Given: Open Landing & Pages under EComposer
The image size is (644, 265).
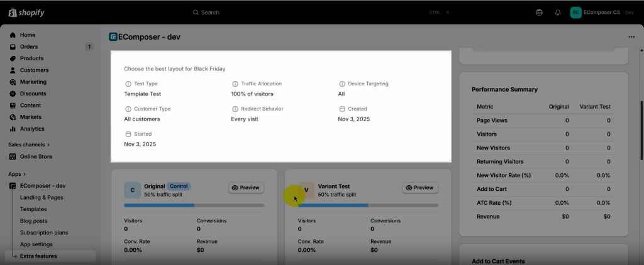Looking at the screenshot, I should click(x=42, y=197).
